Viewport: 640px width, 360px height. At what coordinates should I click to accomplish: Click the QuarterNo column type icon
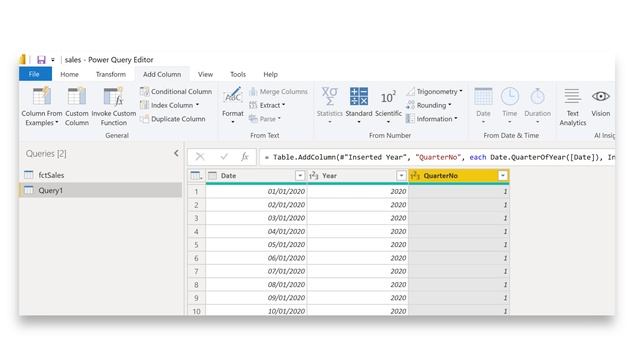pos(415,176)
